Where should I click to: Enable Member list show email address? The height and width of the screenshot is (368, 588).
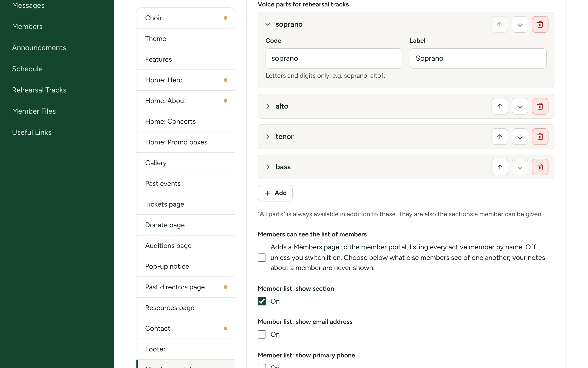click(x=262, y=334)
